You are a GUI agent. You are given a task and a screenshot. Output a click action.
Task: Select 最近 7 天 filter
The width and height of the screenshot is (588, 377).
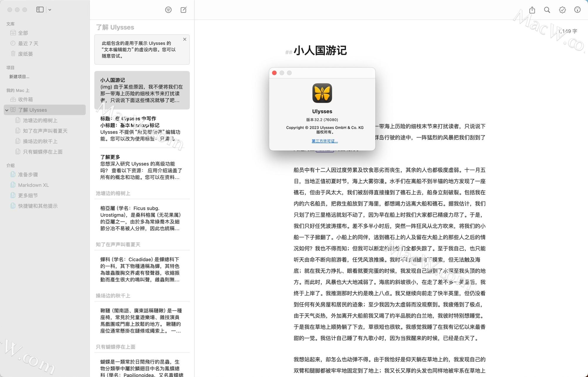[45, 43]
